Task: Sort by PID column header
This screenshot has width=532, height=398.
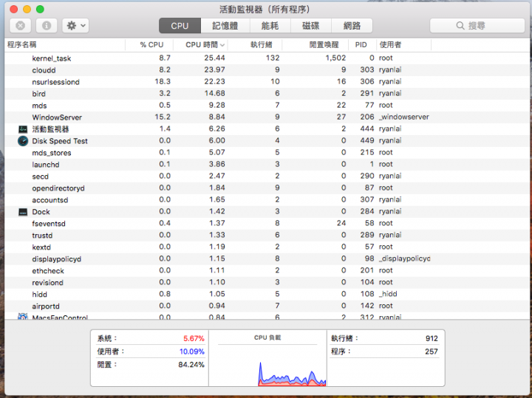Action: pos(362,45)
